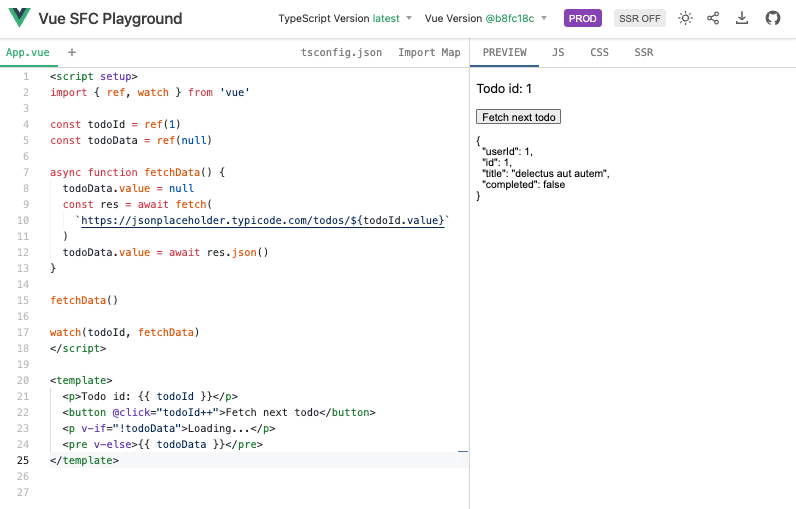The width and height of the screenshot is (796, 509).
Task: Download project files via download icon
Action: point(742,18)
